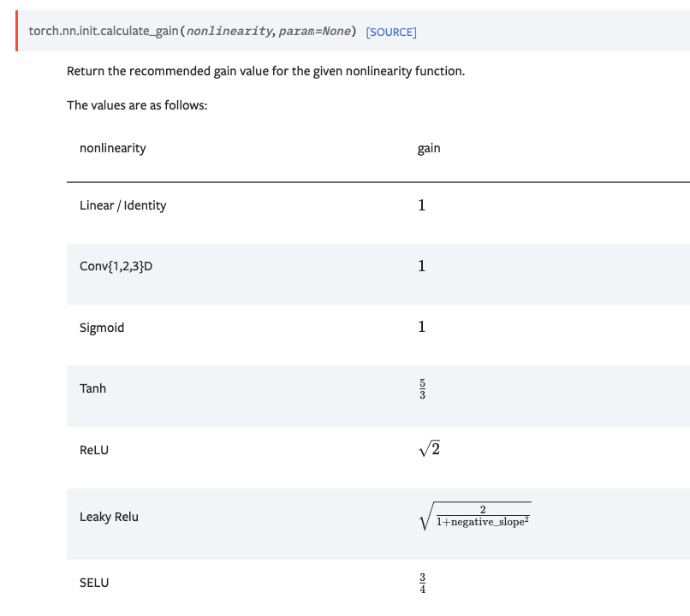Click torch.nn.init.calculate_gain function name
The height and width of the screenshot is (616, 690).
click(104, 31)
